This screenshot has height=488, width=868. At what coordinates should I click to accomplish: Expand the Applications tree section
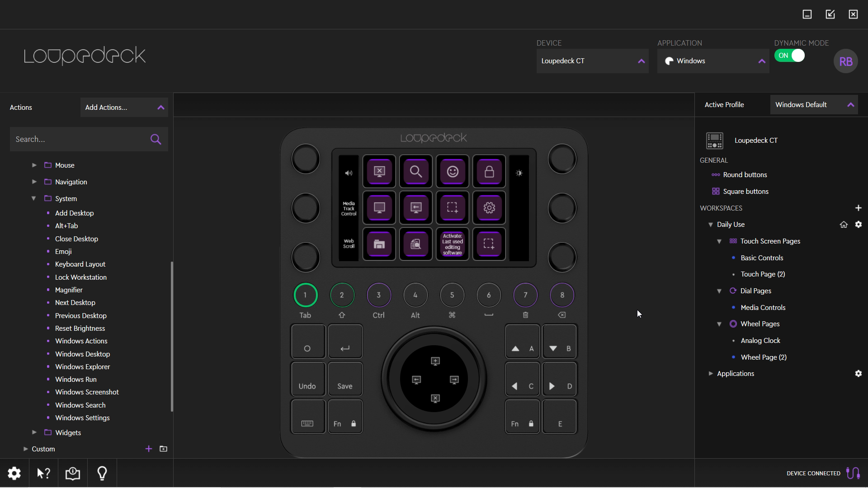(711, 374)
